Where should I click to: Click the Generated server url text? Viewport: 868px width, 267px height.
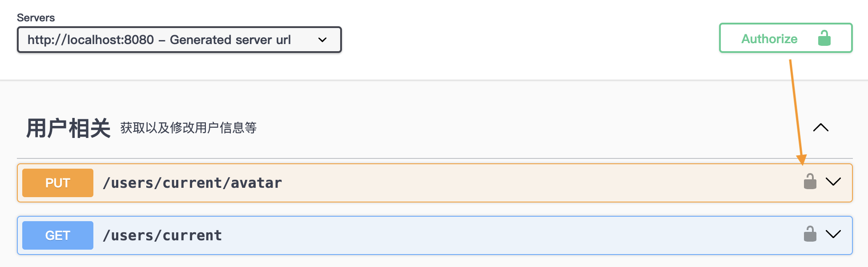(x=230, y=40)
